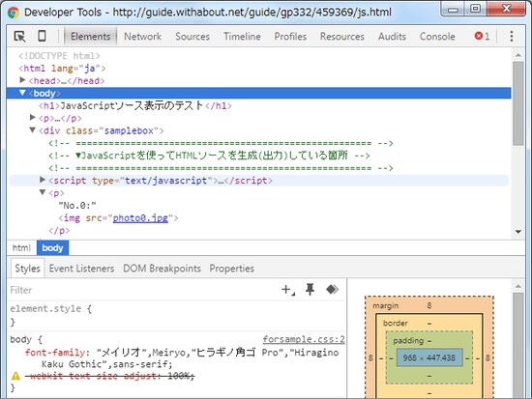Viewport: 532px width, 399px height.
Task: Click the box model pane scroll up arrow
Action: pyautogui.click(x=518, y=287)
